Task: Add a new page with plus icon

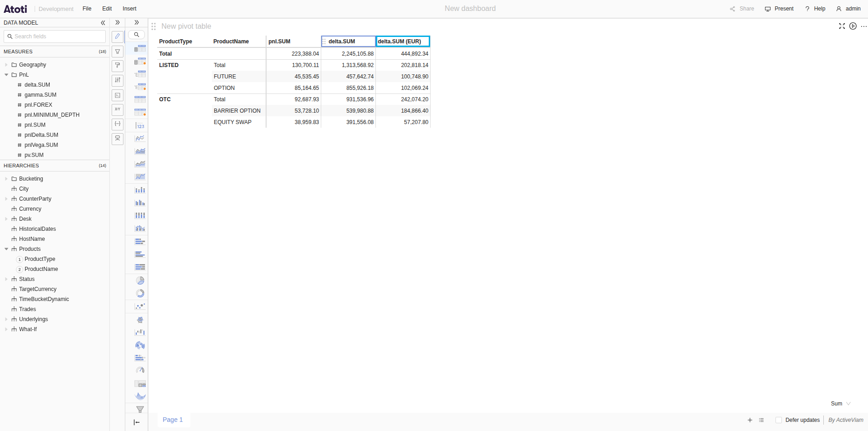Action: point(750,420)
